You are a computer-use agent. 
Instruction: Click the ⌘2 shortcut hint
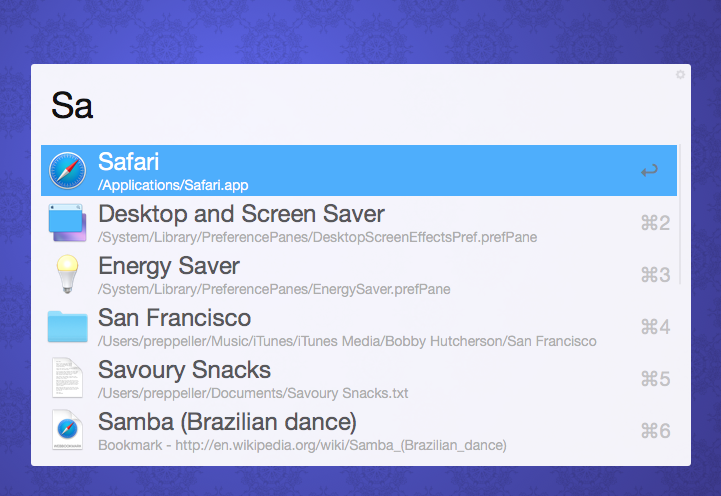655,223
